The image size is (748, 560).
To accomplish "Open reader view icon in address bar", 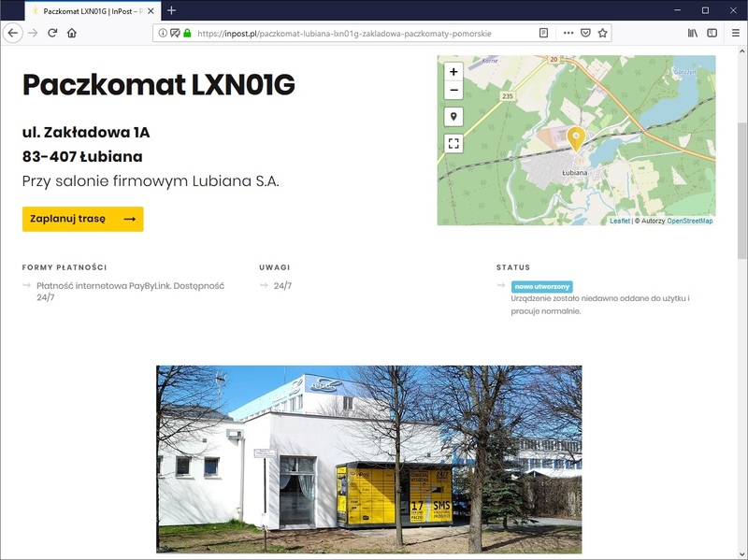I will point(543,33).
